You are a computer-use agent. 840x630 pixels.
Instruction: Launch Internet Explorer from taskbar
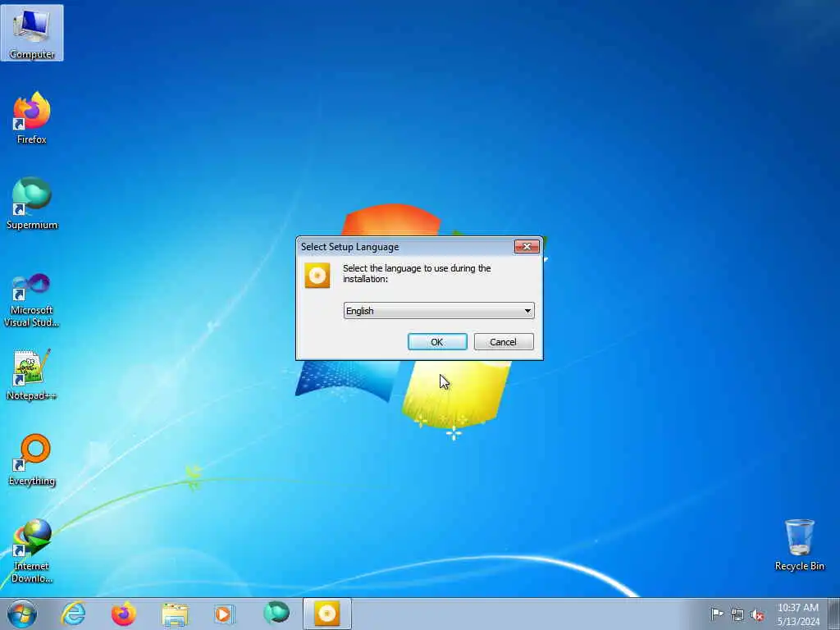coord(73,614)
